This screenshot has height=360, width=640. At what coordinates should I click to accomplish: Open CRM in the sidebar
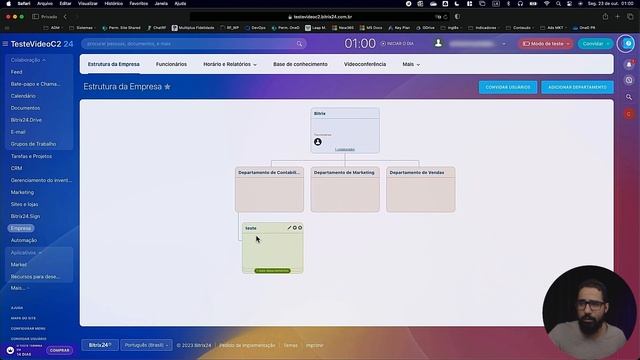[x=16, y=168]
